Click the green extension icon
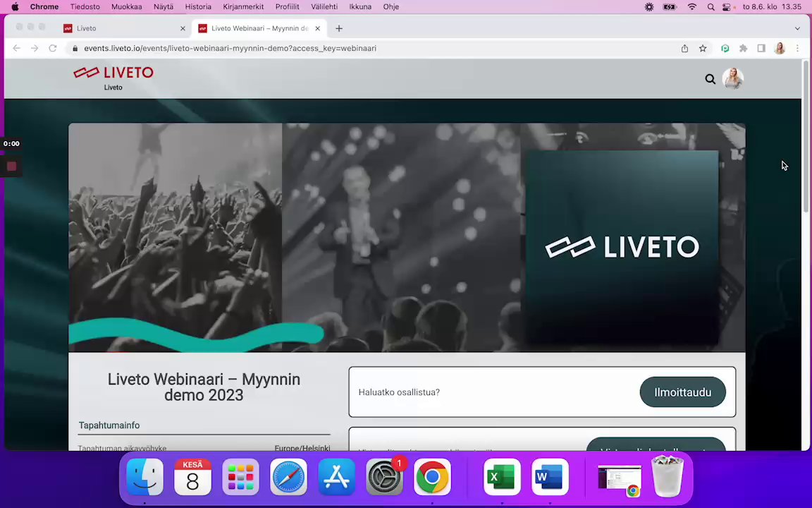The width and height of the screenshot is (812, 508). (725, 48)
